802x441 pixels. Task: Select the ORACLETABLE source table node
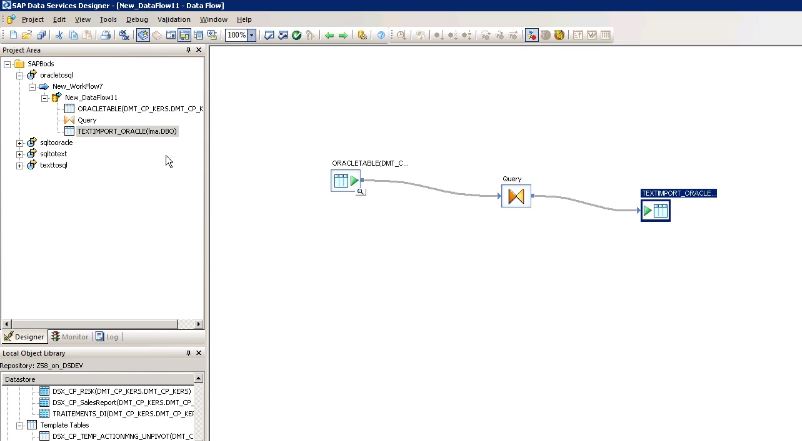point(346,181)
